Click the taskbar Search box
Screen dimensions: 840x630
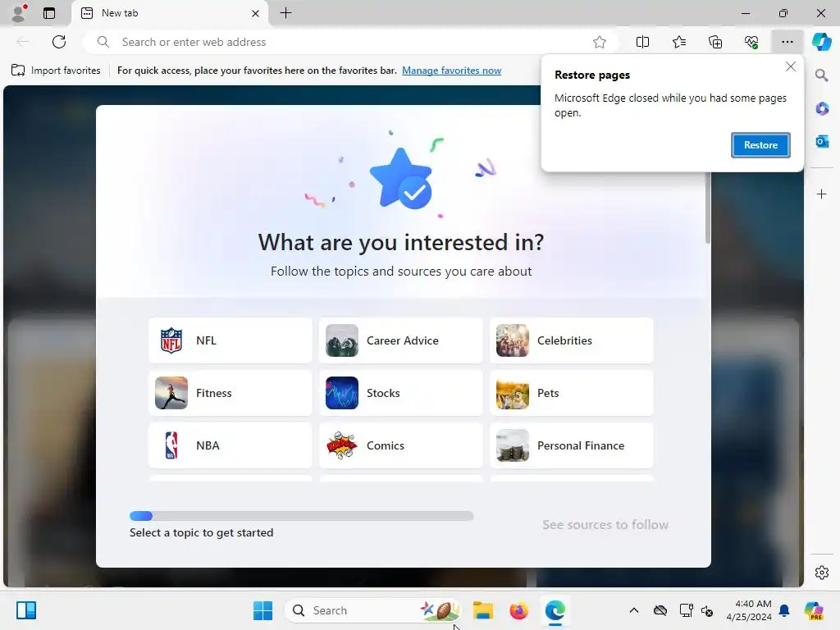coord(373,610)
